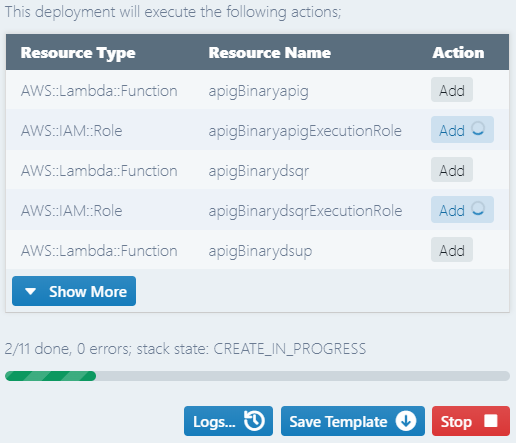Click Add badge for apigBinarydsup
The height and width of the screenshot is (443, 516).
point(452,250)
